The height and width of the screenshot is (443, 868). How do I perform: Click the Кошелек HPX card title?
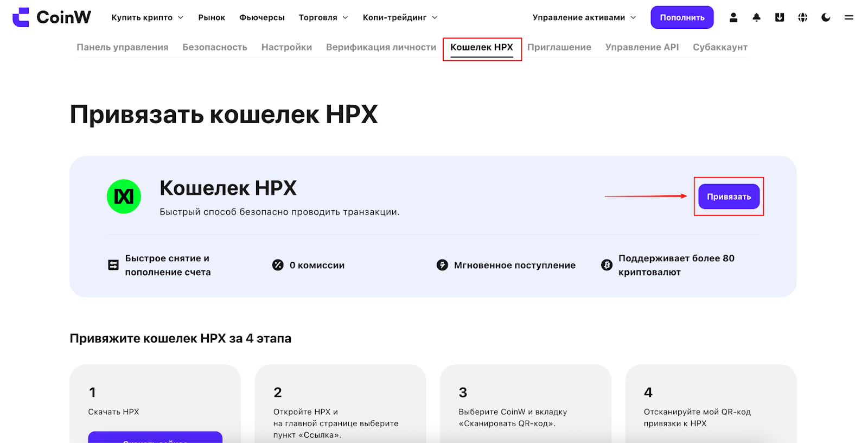coord(228,188)
